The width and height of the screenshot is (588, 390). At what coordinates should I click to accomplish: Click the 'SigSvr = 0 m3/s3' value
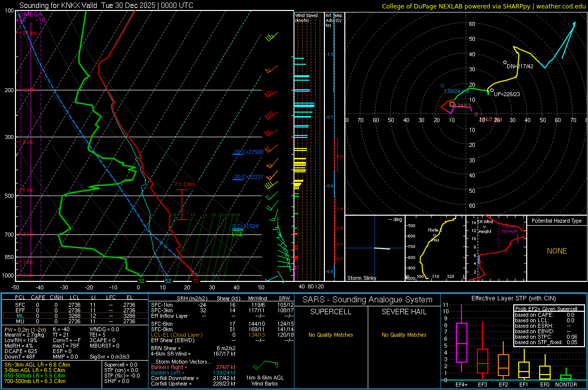[x=110, y=357]
